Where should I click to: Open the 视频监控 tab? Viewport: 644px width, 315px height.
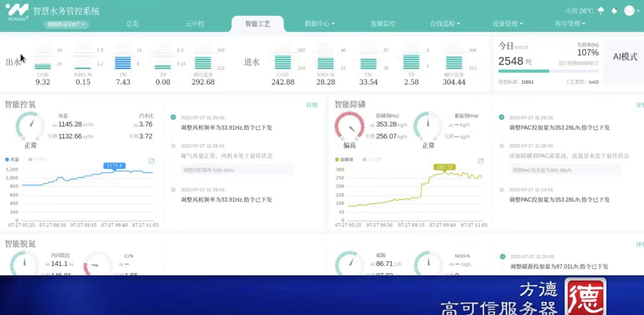point(383,24)
